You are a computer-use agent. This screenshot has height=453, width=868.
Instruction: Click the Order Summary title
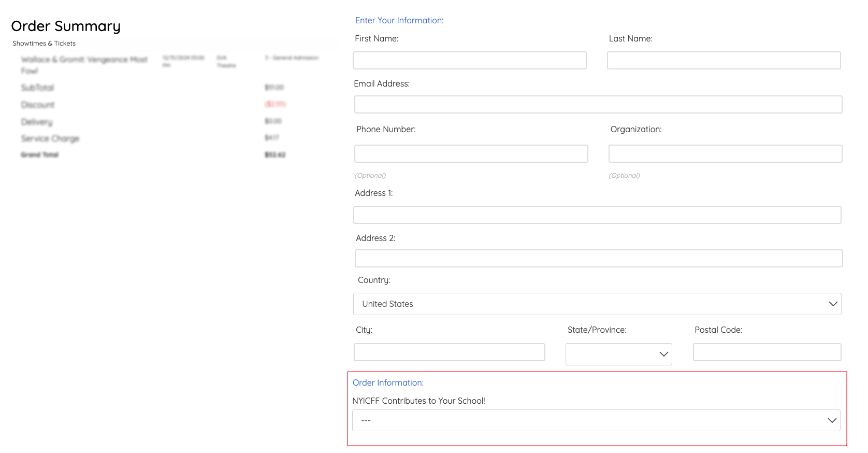click(x=66, y=26)
